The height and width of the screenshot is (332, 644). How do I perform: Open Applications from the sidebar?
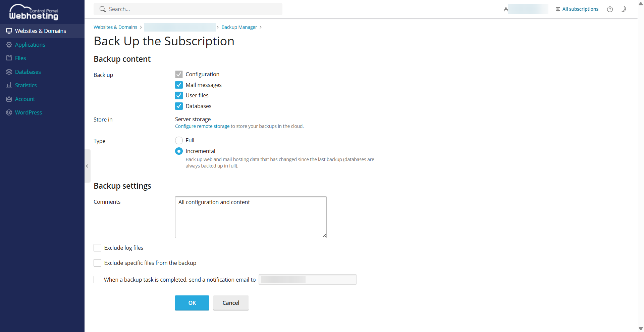click(30, 45)
